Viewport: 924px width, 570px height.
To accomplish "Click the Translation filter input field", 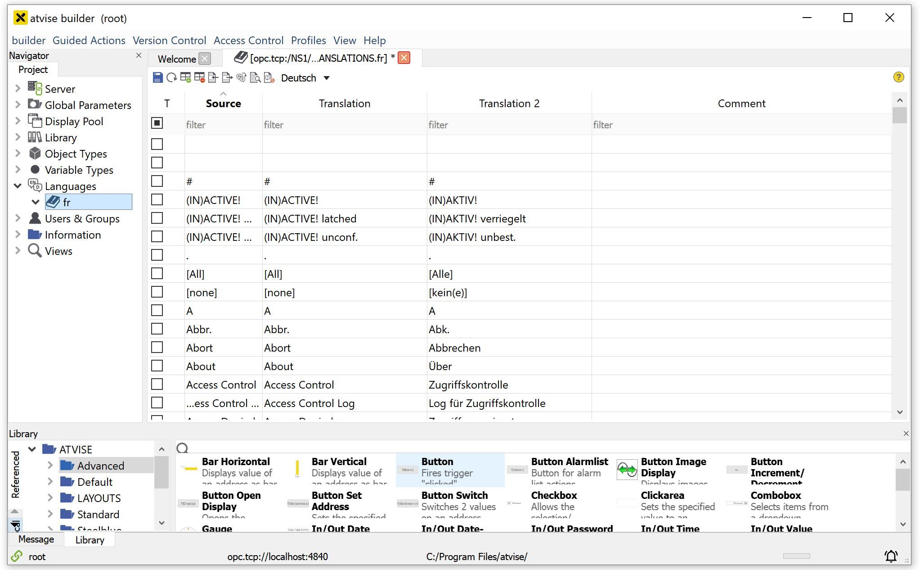I will [x=344, y=125].
